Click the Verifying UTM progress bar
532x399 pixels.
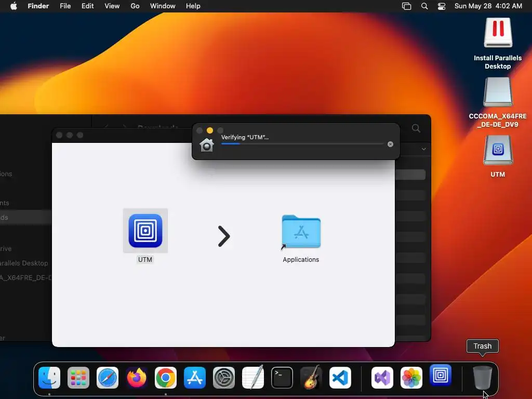pyautogui.click(x=302, y=144)
